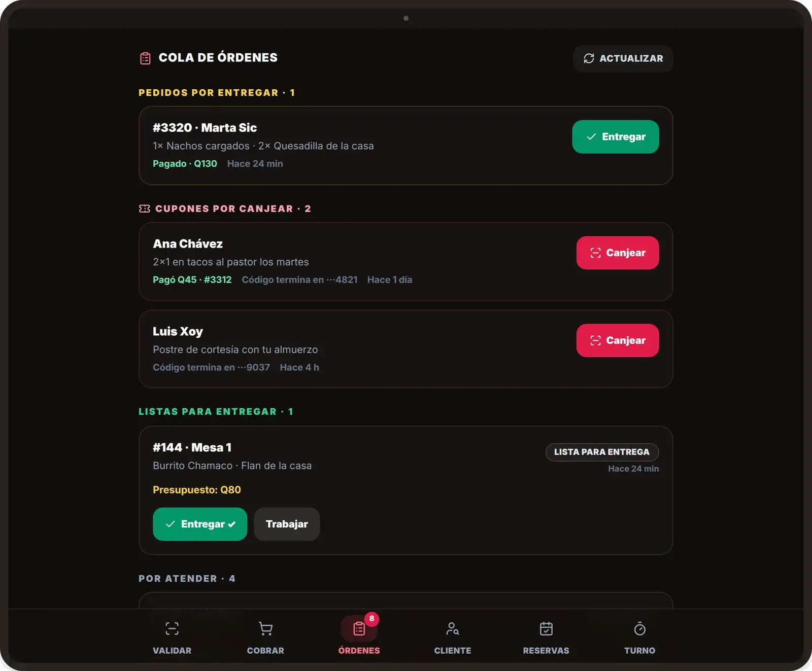The width and height of the screenshot is (812, 671).
Task: Switch to the CLIENTE tab label
Action: [453, 650]
